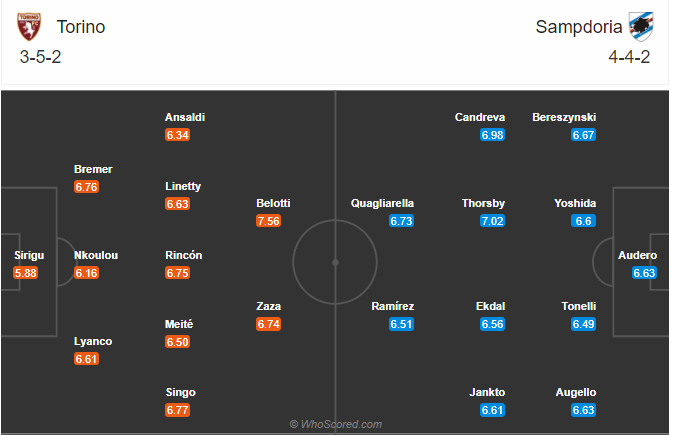Select player Ansaldi's name
673x435 pixels.
[x=185, y=117]
